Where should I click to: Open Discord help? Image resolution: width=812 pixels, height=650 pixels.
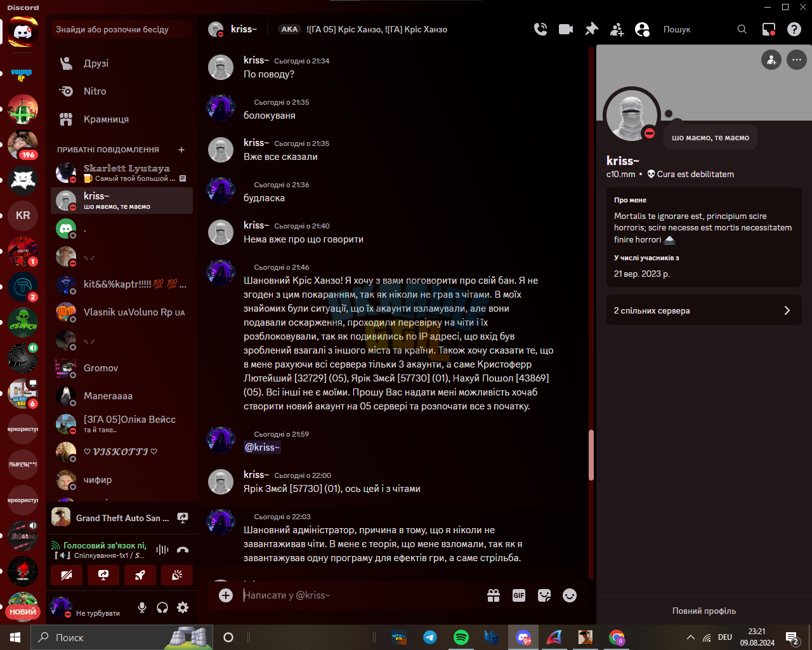[794, 29]
